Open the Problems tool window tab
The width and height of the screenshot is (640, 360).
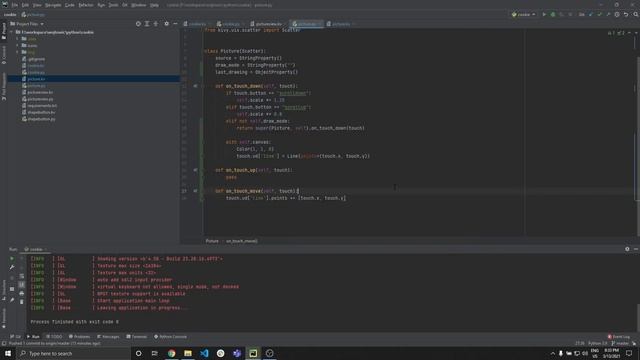[80, 337]
